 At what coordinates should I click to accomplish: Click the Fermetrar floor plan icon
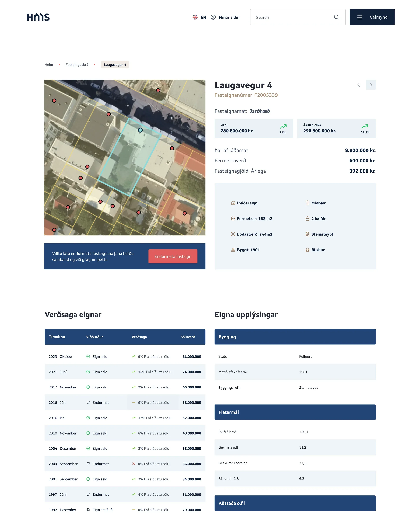(x=233, y=218)
